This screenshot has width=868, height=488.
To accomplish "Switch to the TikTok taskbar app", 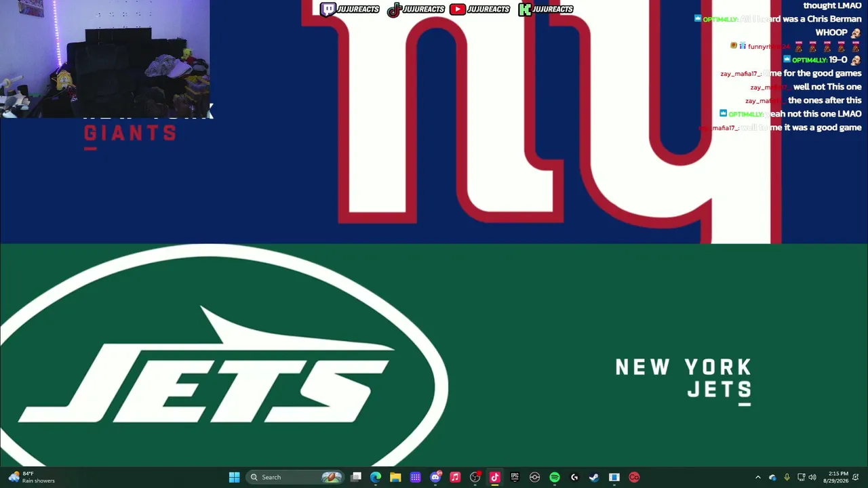I will [495, 477].
